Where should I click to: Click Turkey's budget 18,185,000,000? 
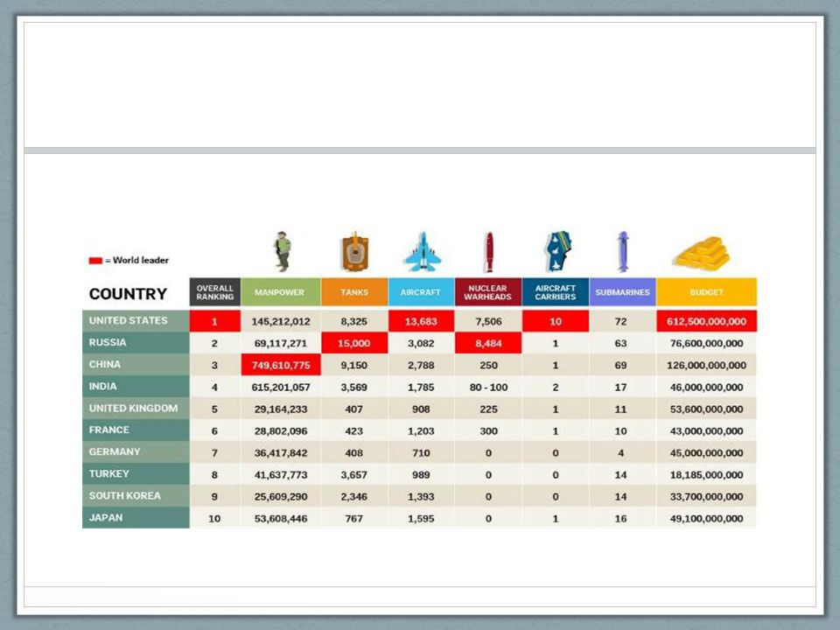tap(707, 475)
